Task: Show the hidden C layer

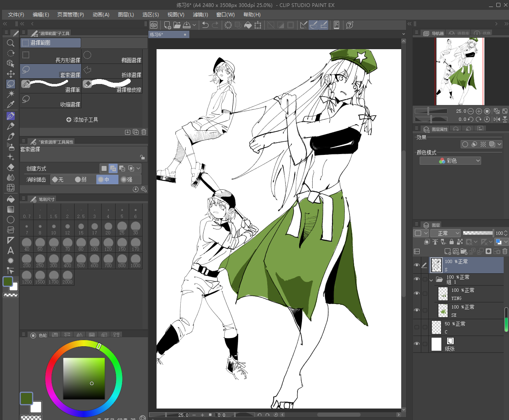Action: [x=417, y=327]
